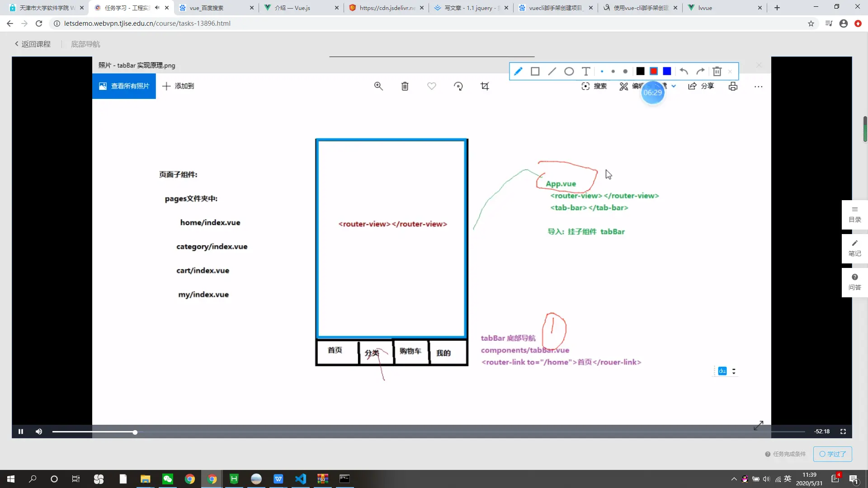Viewport: 868px width, 488px height.
Task: Pause the video playback
Action: 21,432
